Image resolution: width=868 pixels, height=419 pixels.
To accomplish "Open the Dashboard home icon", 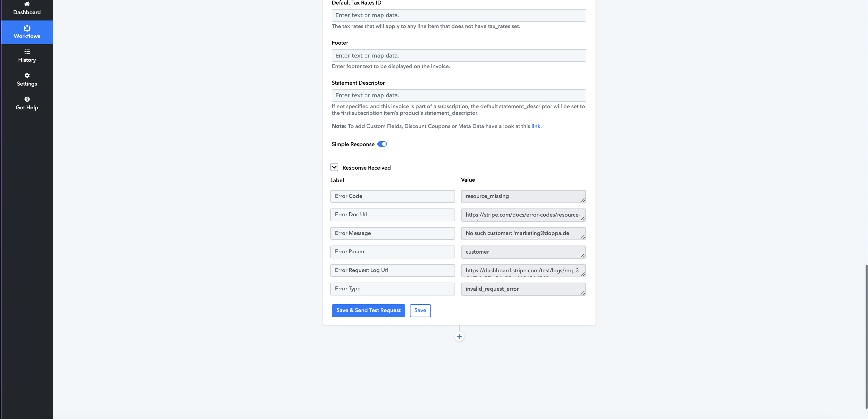I will coord(27,4).
